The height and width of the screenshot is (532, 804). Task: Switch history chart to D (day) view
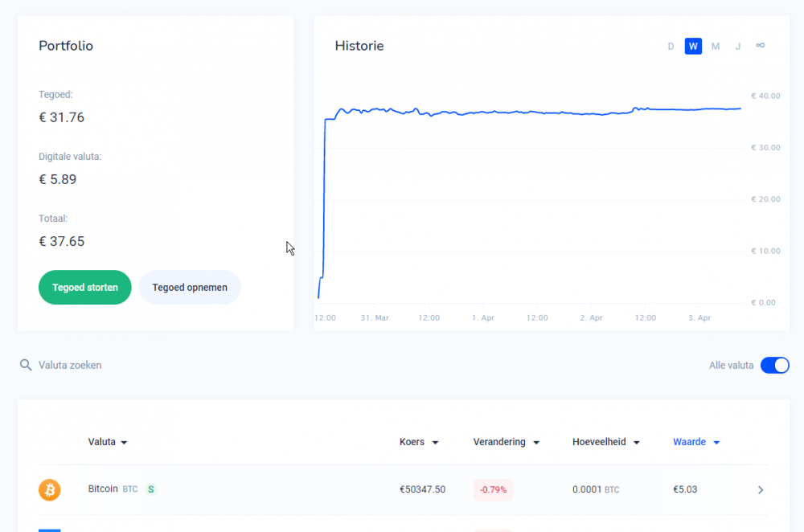click(671, 47)
